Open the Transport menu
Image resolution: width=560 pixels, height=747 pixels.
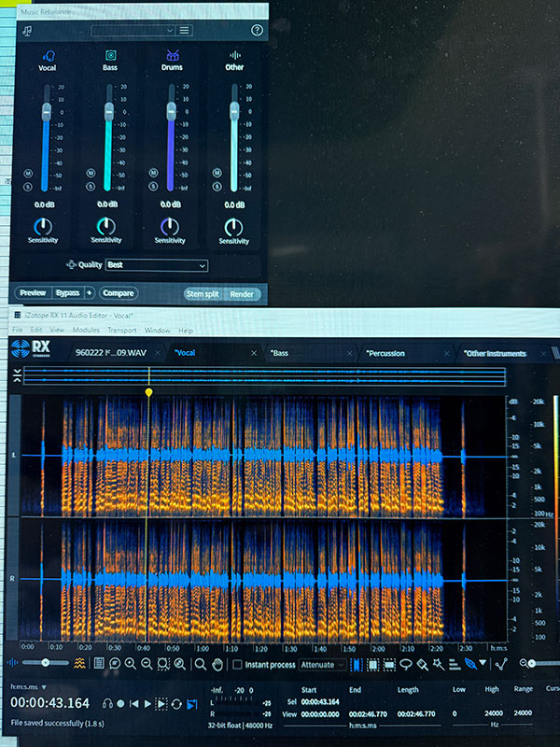pos(122,331)
